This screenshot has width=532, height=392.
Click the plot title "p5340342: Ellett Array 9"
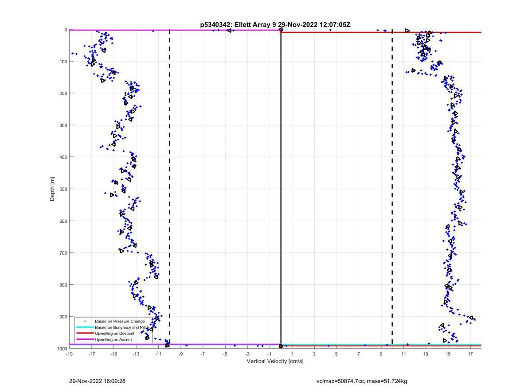tap(239, 25)
